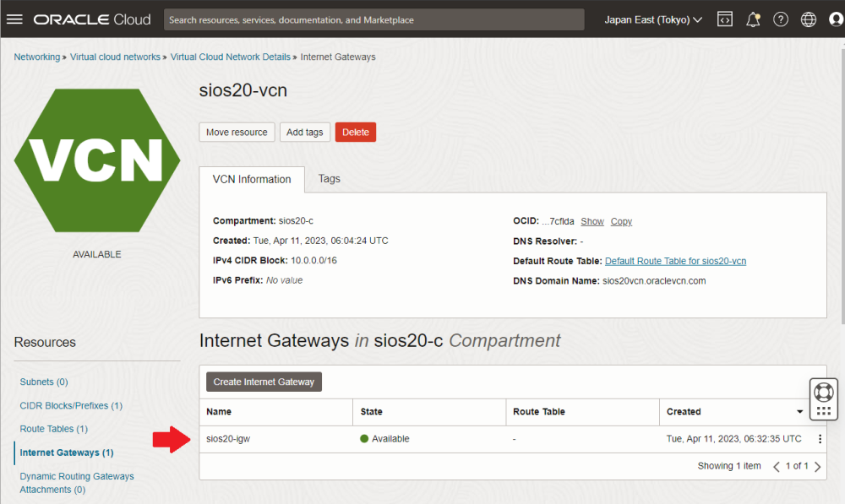Image resolution: width=845 pixels, height=504 pixels.
Task: Open actions menu for sios20-igw row
Action: click(x=820, y=439)
